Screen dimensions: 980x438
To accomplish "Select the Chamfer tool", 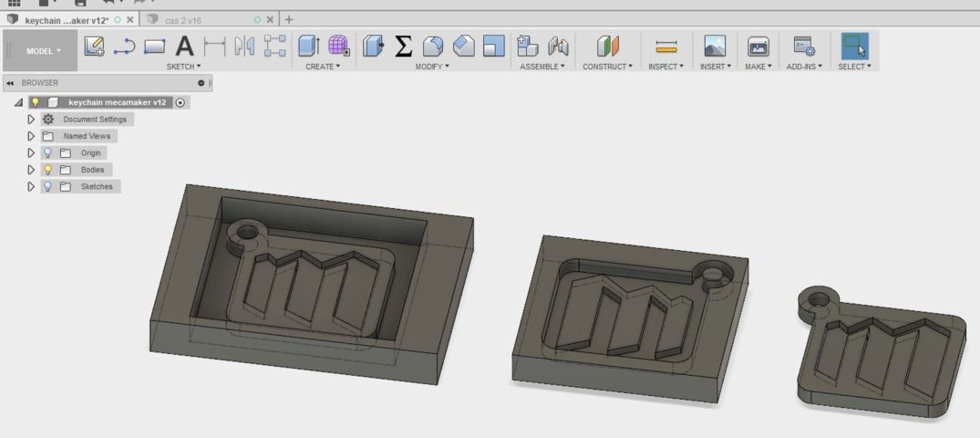I will (464, 46).
